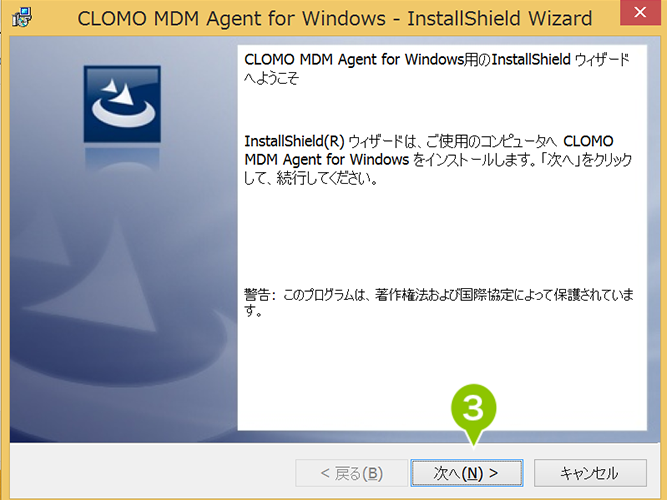667x500 pixels.
Task: Click the bold MDM Agent for Windows text in the paragraph
Action: [327, 160]
